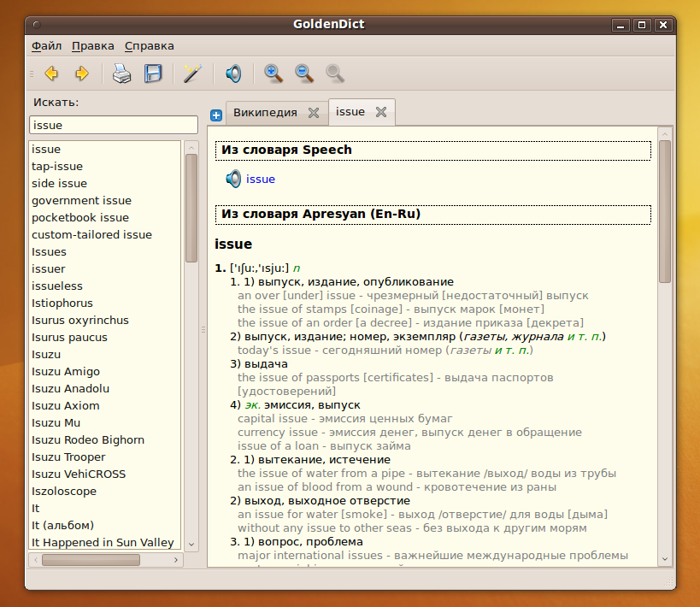
Task: Follow the blue issue pronunciation link
Action: (x=261, y=179)
